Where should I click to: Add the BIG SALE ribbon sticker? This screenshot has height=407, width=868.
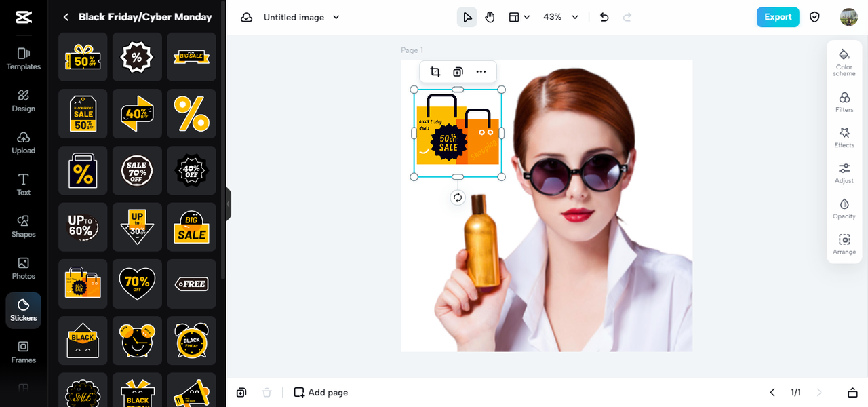(191, 57)
